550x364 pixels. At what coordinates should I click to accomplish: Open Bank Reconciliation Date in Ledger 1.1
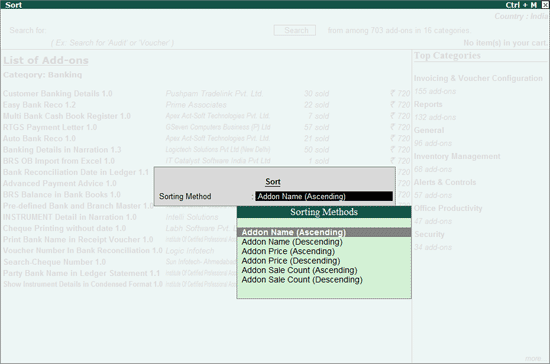tap(76, 172)
